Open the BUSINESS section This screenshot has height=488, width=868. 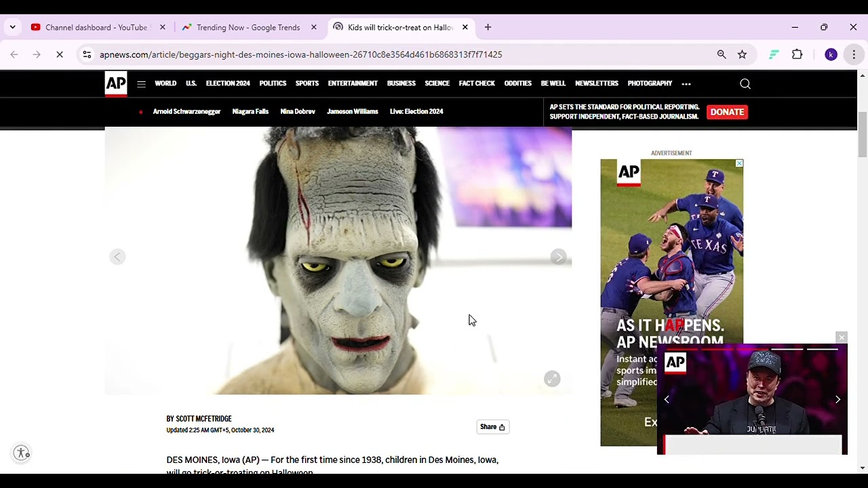pos(401,83)
